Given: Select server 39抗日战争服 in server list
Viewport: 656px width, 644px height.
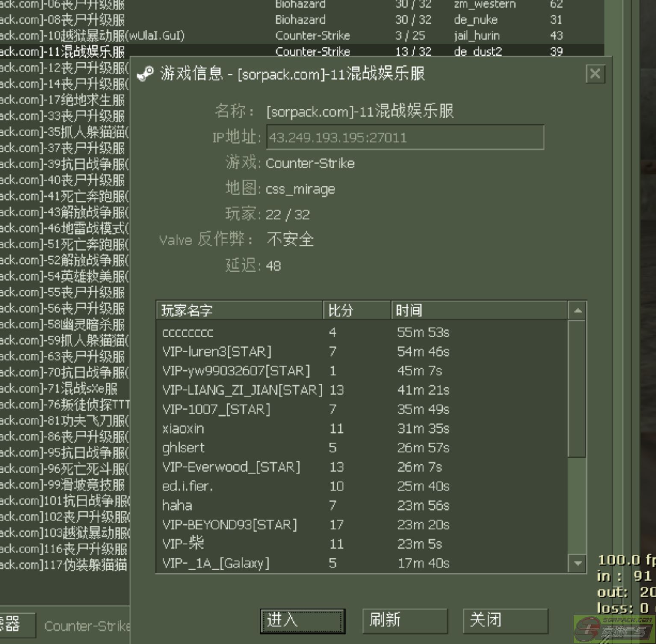Looking at the screenshot, I should pos(65,164).
